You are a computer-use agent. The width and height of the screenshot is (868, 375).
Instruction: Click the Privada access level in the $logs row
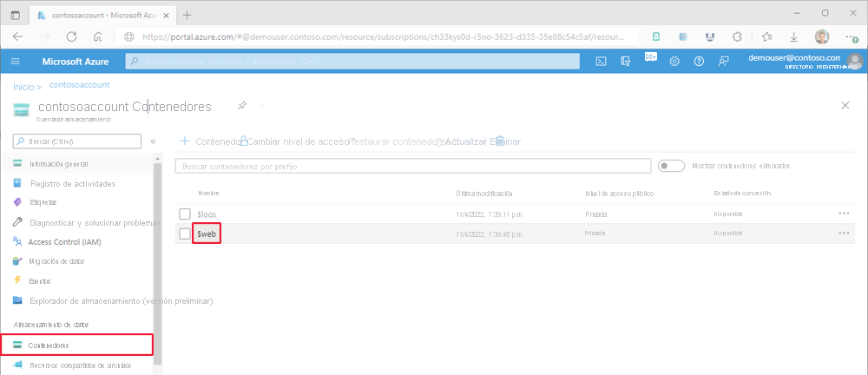(x=595, y=214)
